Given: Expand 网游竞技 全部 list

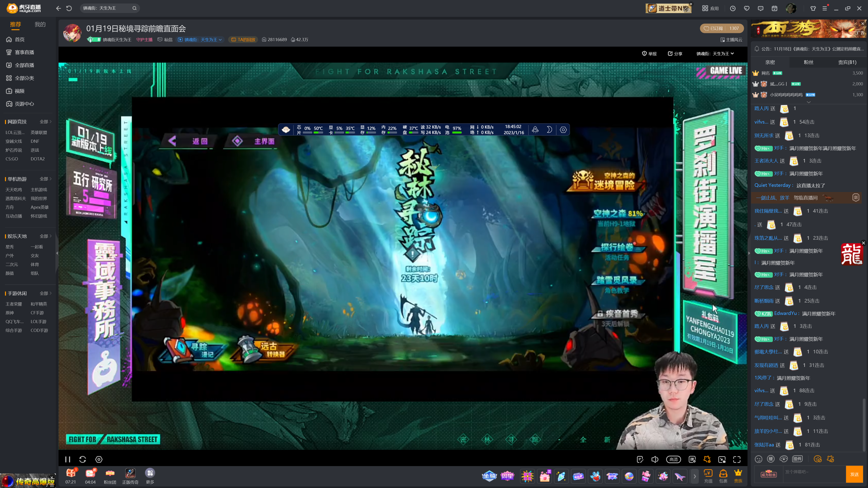Looking at the screenshot, I should pyautogui.click(x=45, y=122).
